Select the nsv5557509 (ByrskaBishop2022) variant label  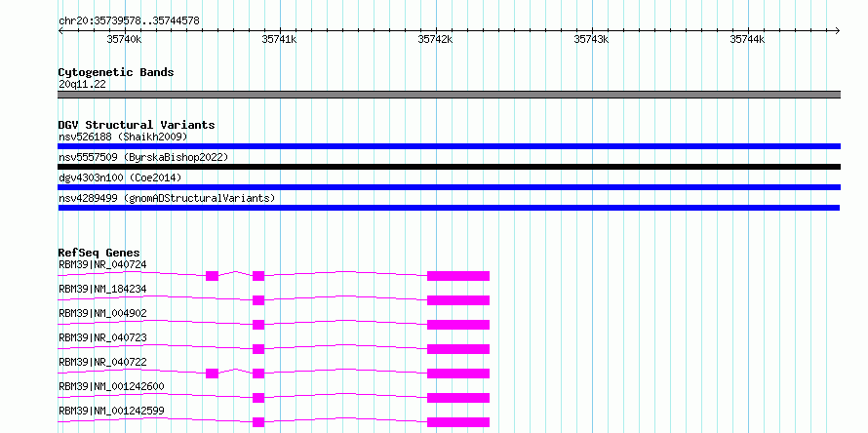[143, 157]
